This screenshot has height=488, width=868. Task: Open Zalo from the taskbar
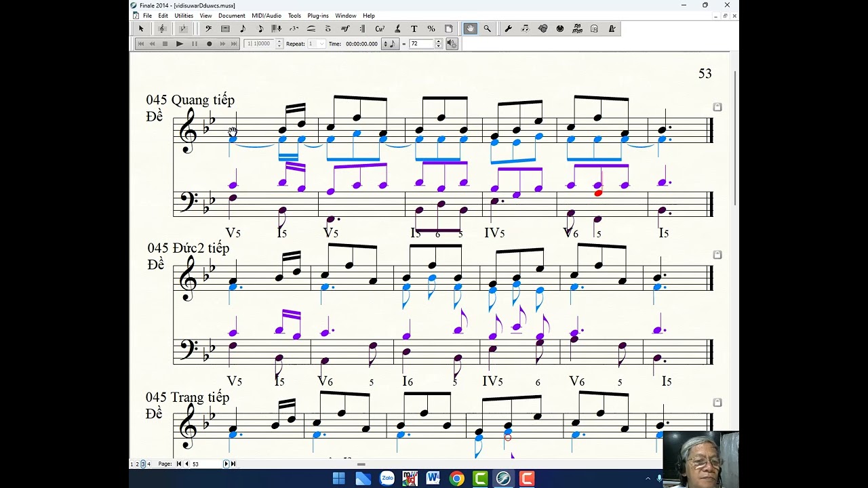(387, 479)
